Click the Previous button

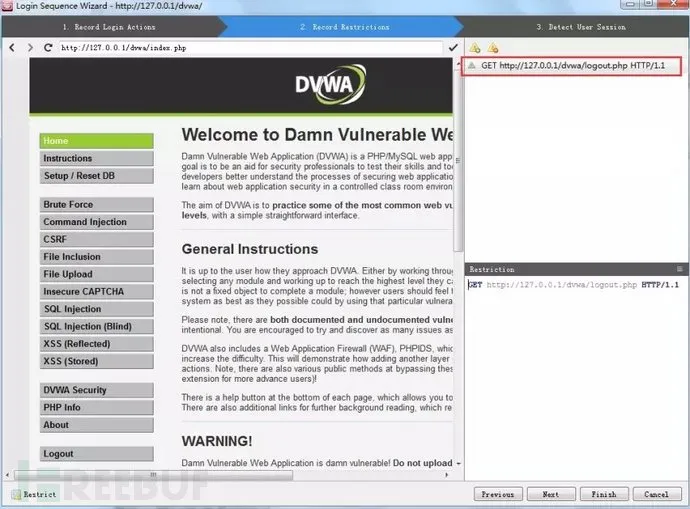pyautogui.click(x=498, y=494)
